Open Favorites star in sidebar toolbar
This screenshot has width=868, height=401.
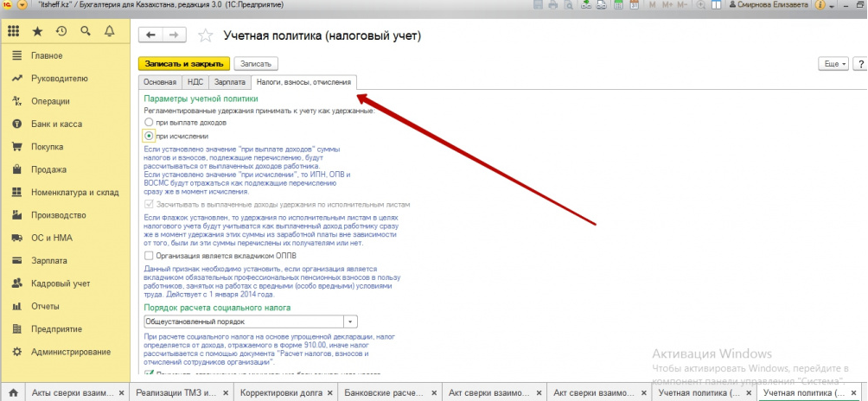(x=37, y=32)
